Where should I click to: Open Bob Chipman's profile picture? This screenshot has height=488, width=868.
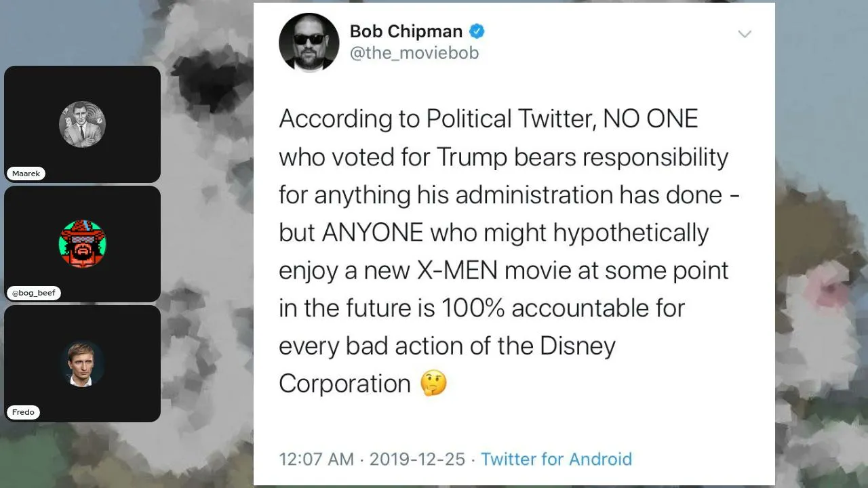coord(309,42)
